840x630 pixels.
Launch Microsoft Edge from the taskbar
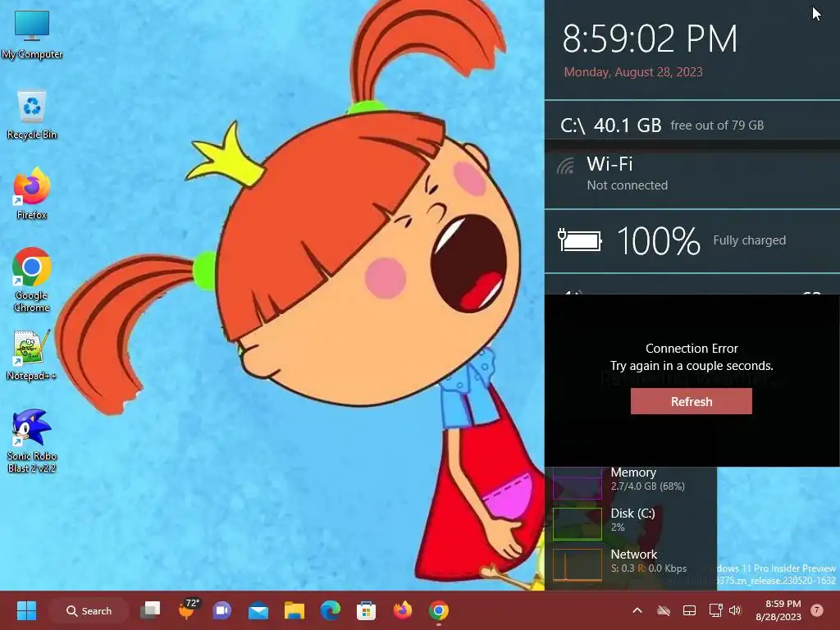[x=330, y=610]
